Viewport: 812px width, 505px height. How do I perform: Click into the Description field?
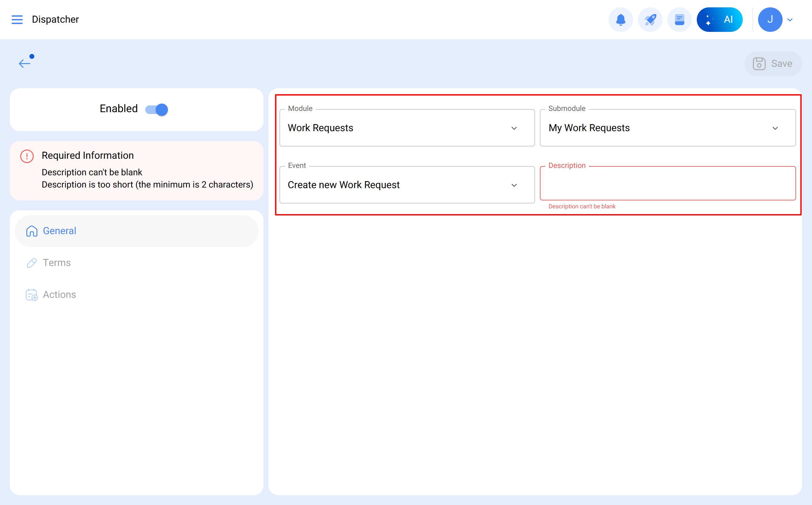(x=667, y=184)
